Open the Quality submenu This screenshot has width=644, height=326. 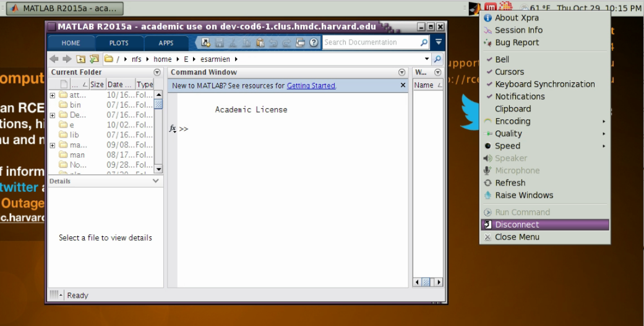[x=545, y=134]
